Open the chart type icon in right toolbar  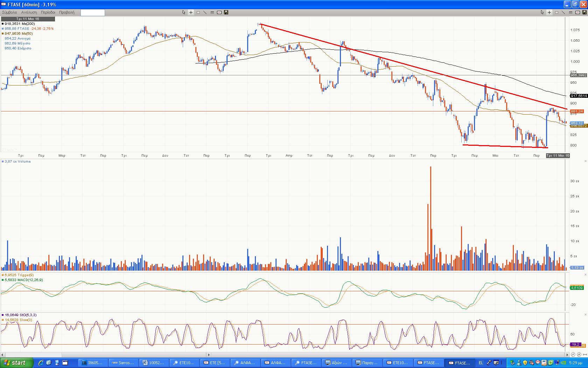(x=577, y=12)
